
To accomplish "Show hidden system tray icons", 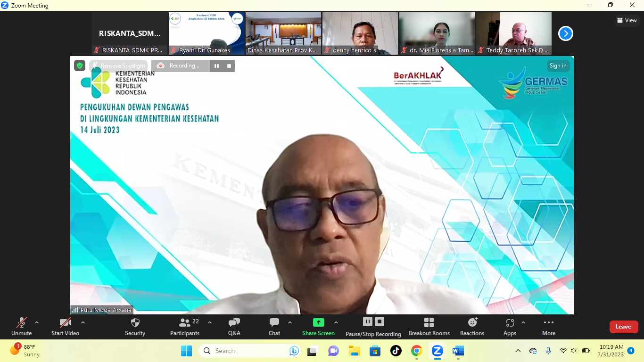I will tap(518, 351).
